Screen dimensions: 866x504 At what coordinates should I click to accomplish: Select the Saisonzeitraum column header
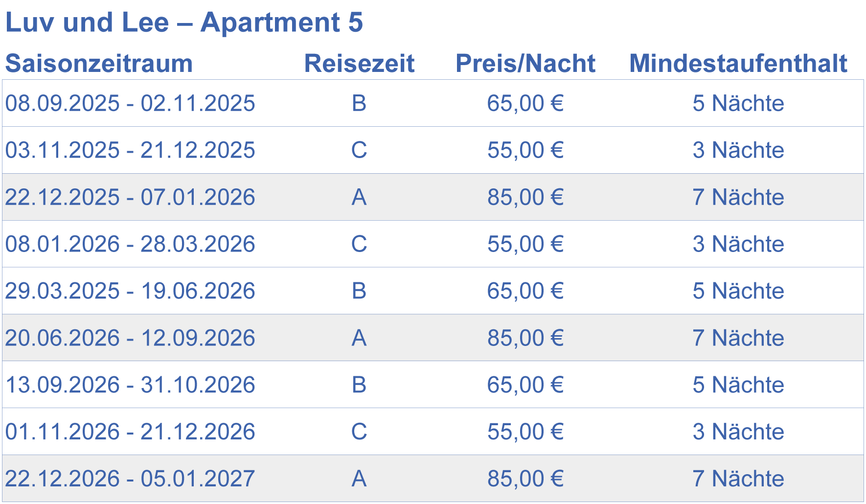click(x=99, y=64)
